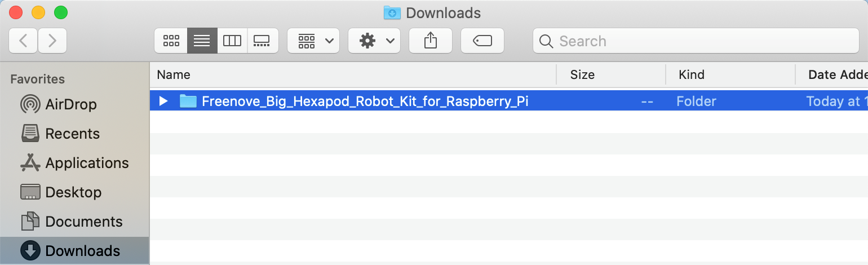Image resolution: width=868 pixels, height=265 pixels.
Task: Close the Finder window with red button
Action: click(x=16, y=12)
